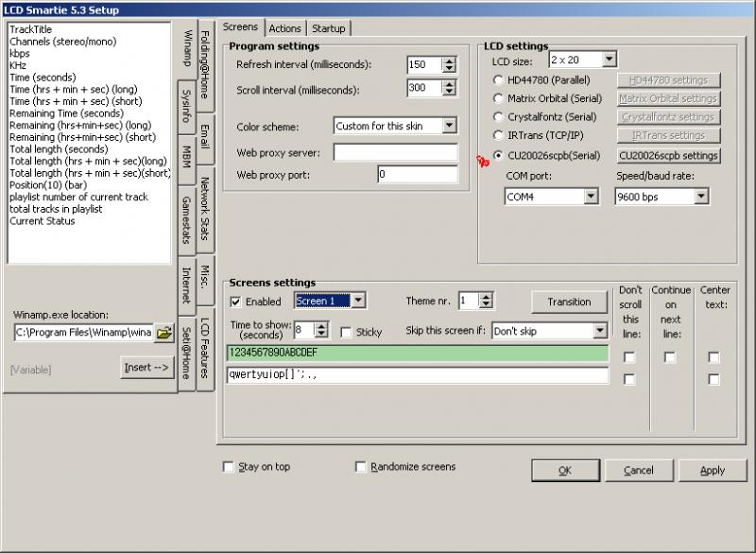Open the Startup tab

point(329,28)
